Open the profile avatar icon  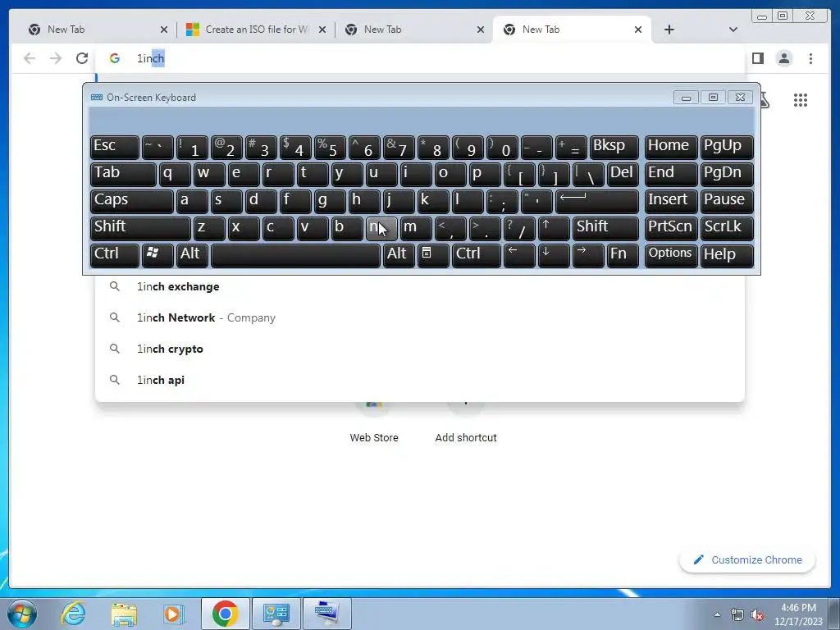pyautogui.click(x=784, y=58)
